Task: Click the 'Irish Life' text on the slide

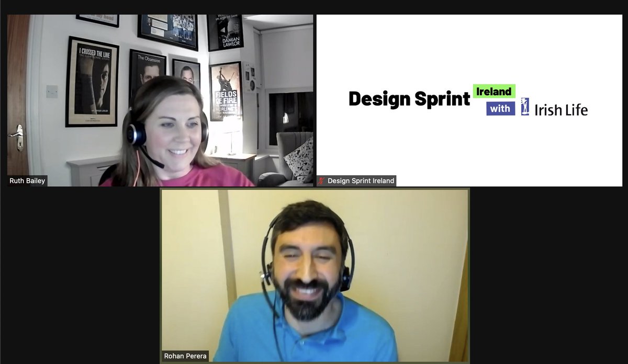Action: [561, 109]
